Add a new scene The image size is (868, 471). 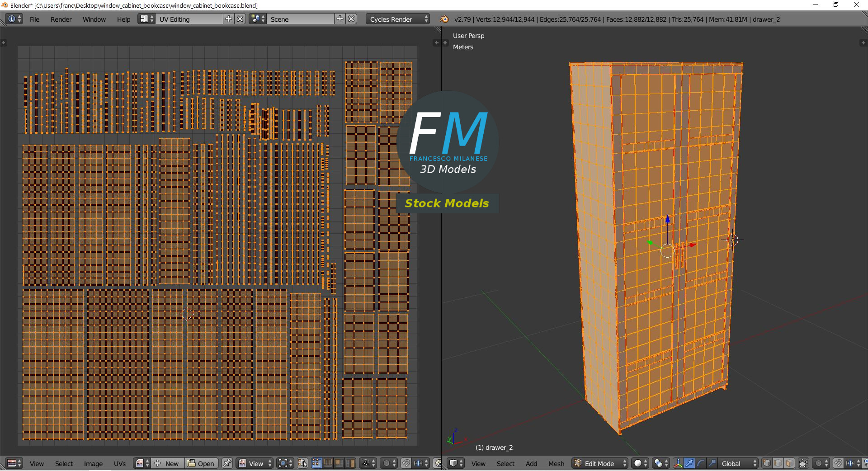pos(340,19)
